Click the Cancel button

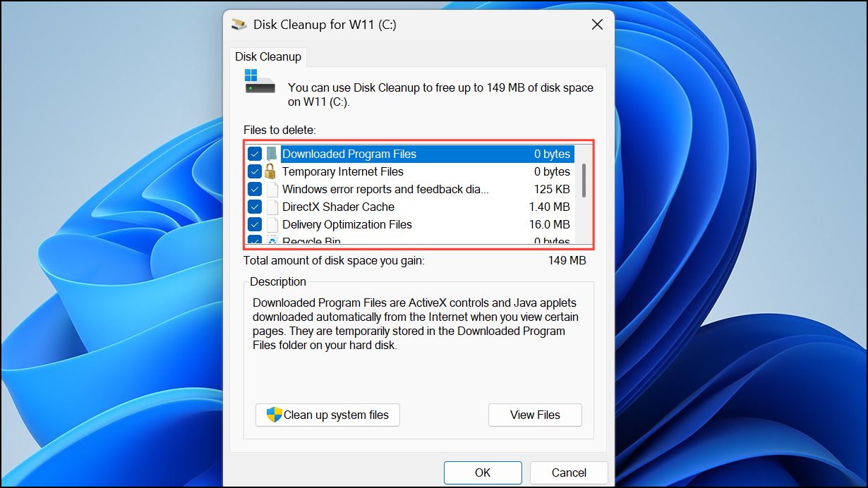click(x=569, y=472)
